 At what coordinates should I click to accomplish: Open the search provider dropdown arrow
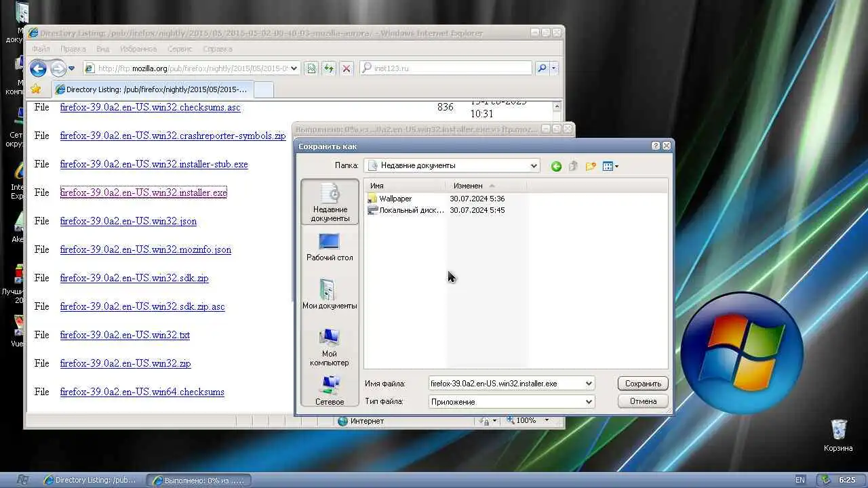click(553, 68)
